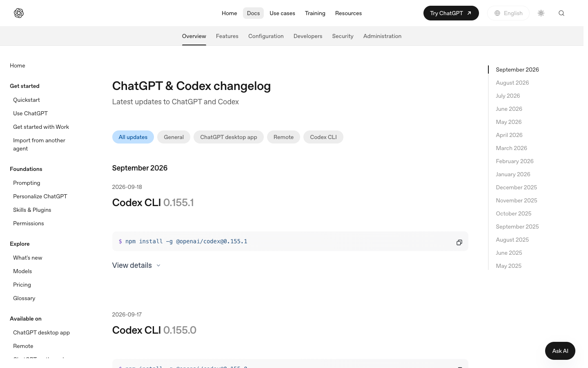Switch to the Features tab

coord(227,36)
